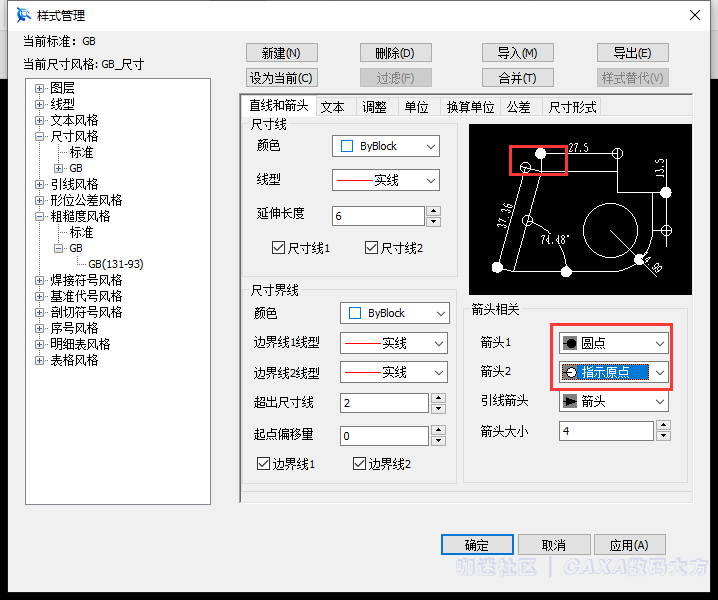Expand the GB node under 尺寸风格
Image resolution: width=718 pixels, height=600 pixels.
pos(58,168)
